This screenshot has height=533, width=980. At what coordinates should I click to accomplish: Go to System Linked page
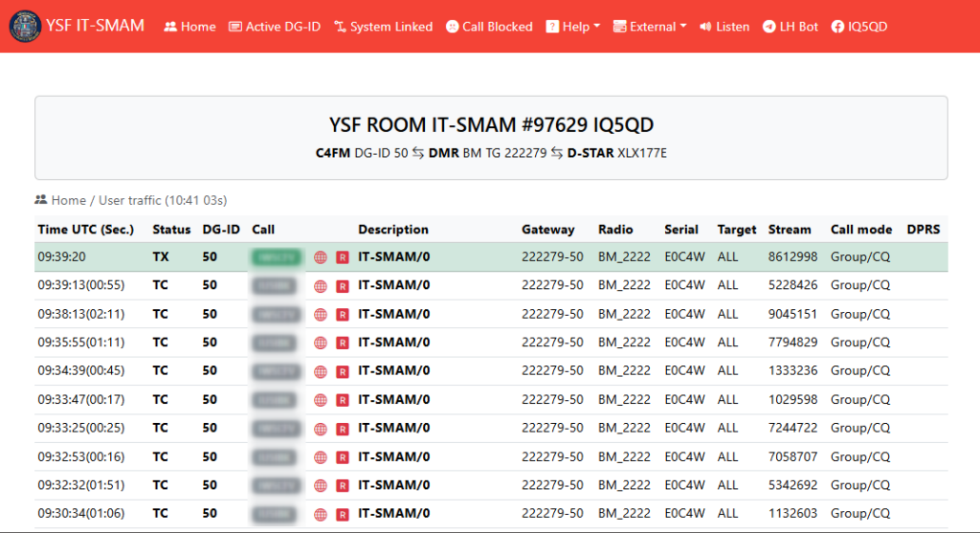pos(383,27)
